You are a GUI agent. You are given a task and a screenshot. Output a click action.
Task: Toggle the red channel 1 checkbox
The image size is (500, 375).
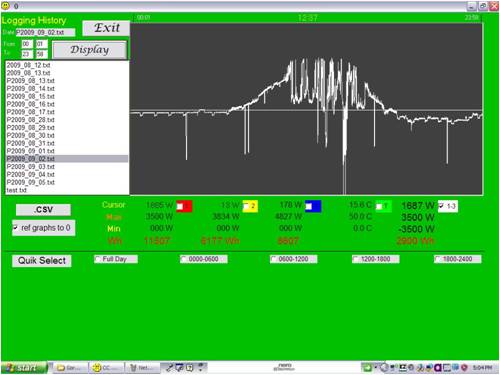click(180, 207)
